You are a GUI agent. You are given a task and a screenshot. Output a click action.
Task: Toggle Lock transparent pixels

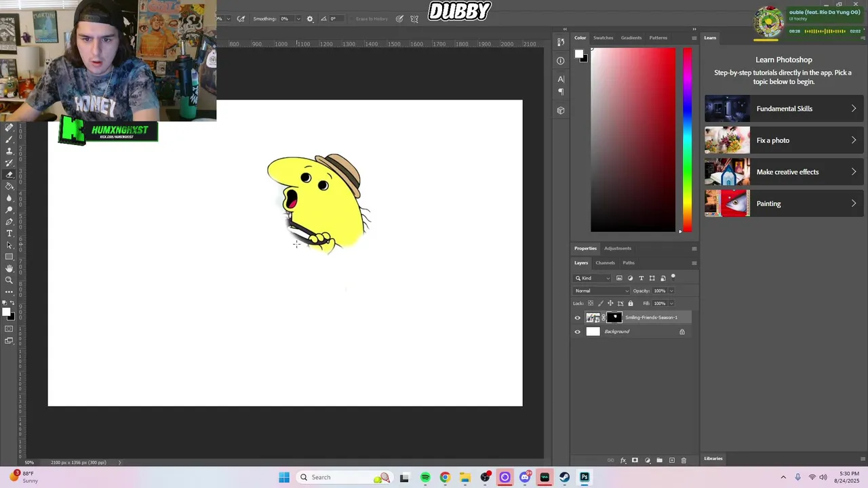tap(591, 304)
